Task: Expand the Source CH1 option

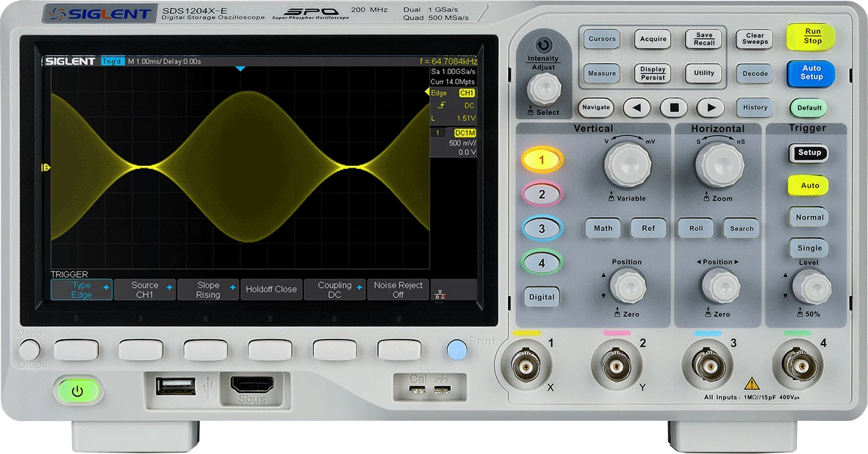Action: 145,290
